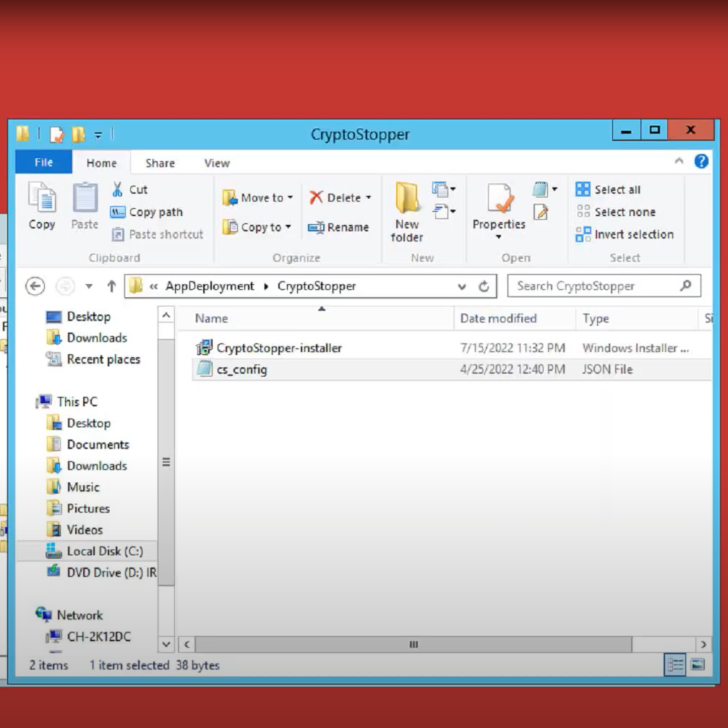
Task: Click the Edit pencil icon in Open group
Action: click(541, 212)
